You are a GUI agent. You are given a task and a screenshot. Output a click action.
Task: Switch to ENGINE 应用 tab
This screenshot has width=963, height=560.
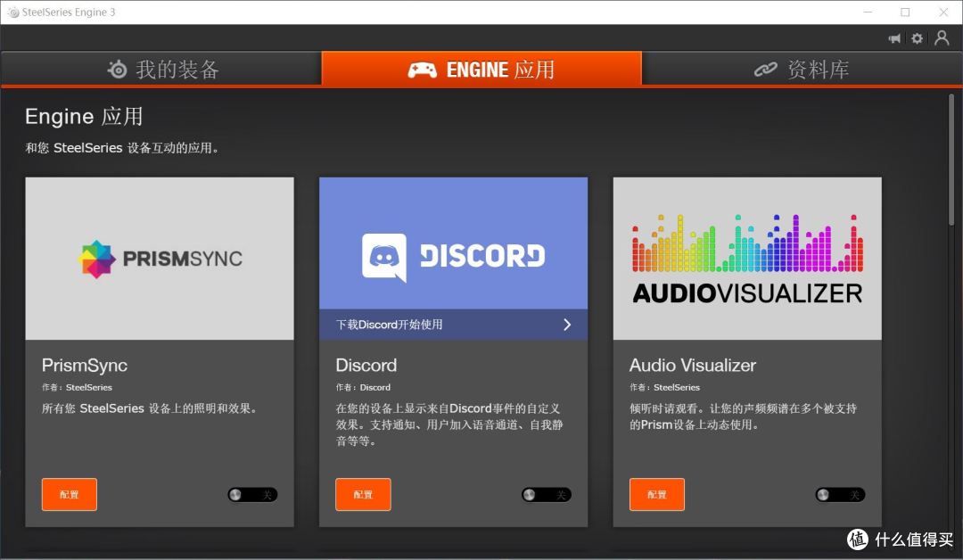[481, 69]
